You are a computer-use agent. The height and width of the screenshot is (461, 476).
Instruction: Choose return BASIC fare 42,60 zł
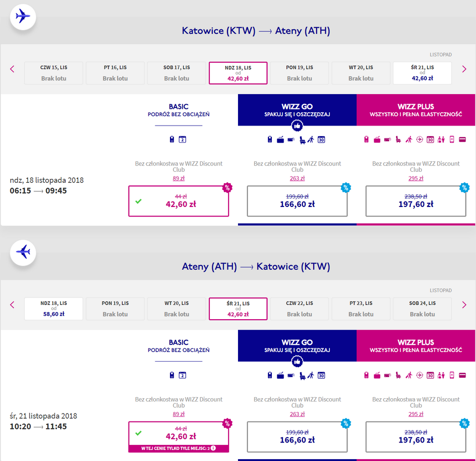(178, 437)
